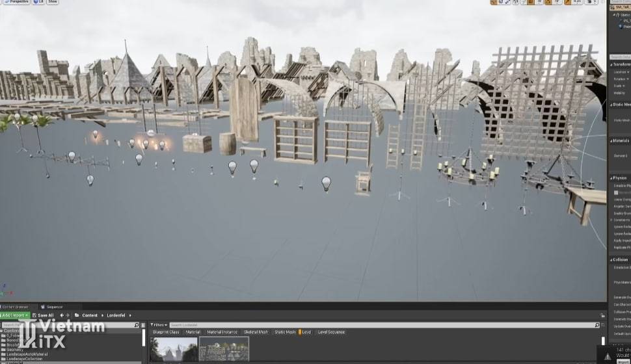Click the Add/Import green button
631x364 pixels.
(14, 315)
